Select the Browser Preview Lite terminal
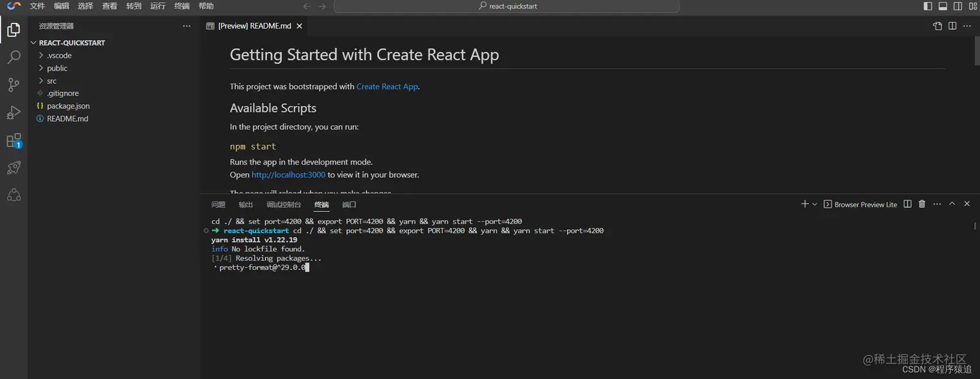Image resolution: width=980 pixels, height=379 pixels. coord(860,204)
